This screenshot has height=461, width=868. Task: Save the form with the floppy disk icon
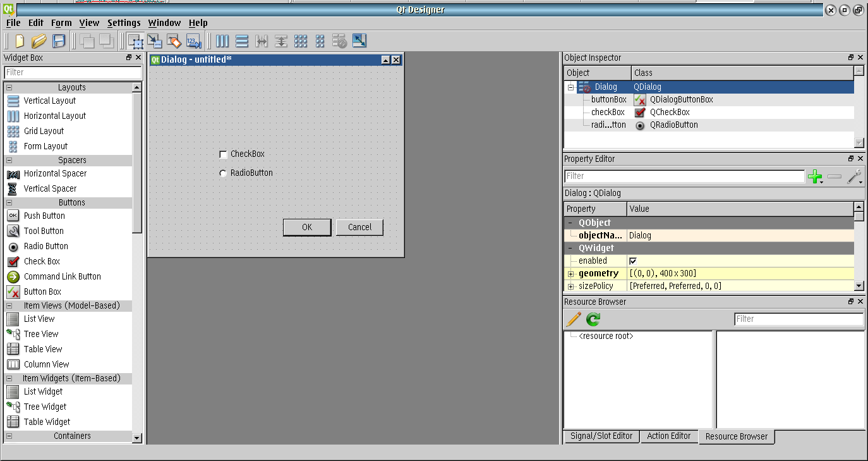[59, 41]
